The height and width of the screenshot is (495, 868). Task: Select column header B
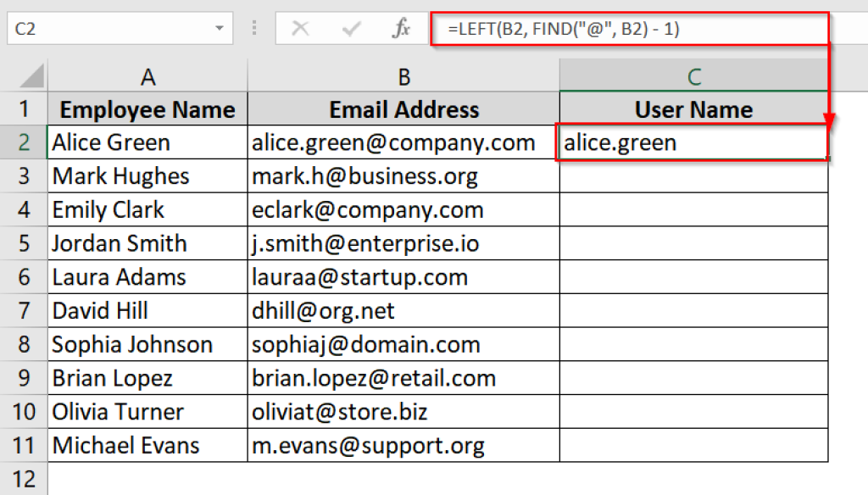click(x=403, y=75)
